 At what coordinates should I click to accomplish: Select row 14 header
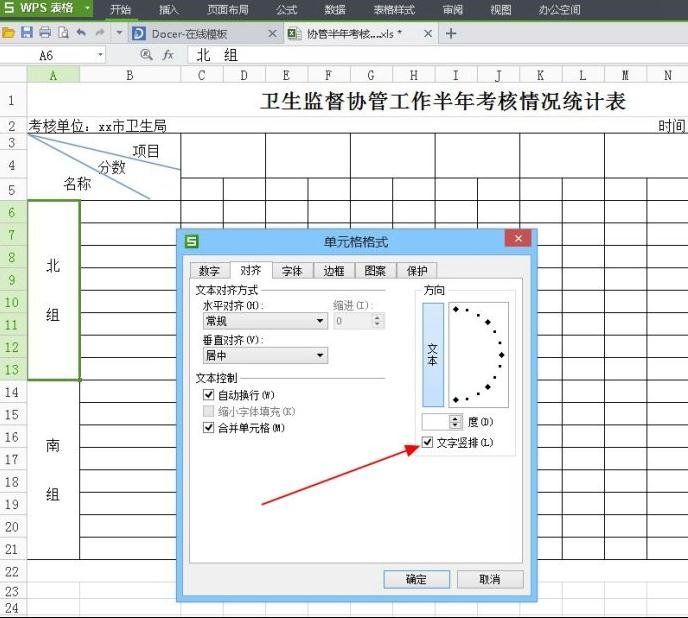[x=12, y=392]
